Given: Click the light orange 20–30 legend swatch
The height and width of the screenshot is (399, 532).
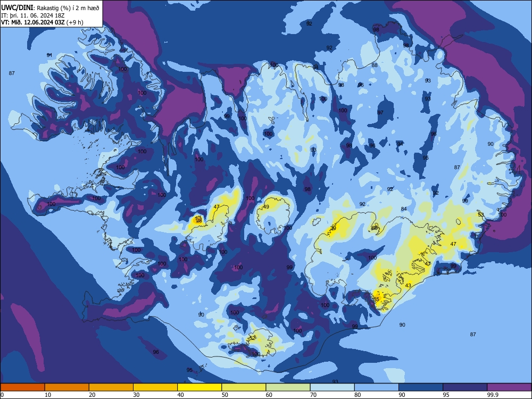Looking at the screenshot, I should coord(111,387).
